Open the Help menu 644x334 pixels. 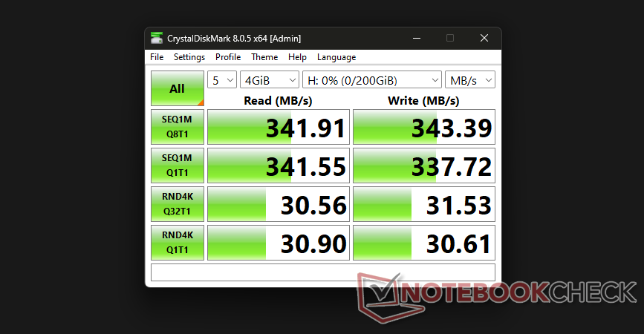coord(297,57)
